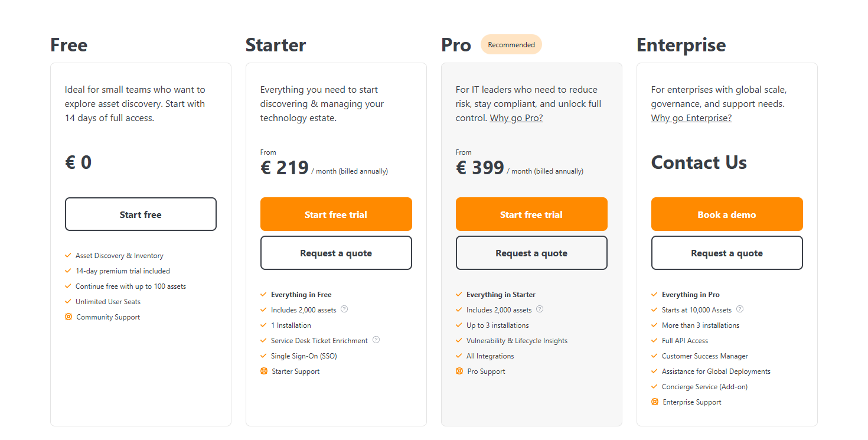Request a quote for Pro plan
Image resolution: width=868 pixels, height=440 pixels.
[531, 253]
